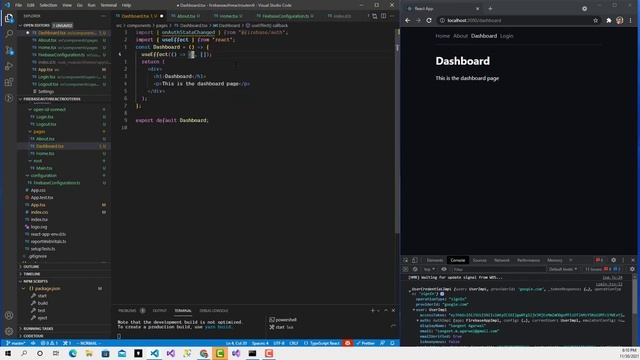Collapse the NPM Scripts section
The width and height of the screenshot is (640, 360).
click(63, 281)
